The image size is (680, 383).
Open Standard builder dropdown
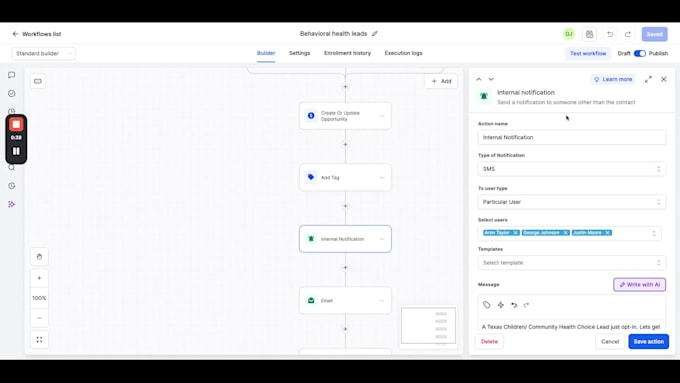[x=43, y=53]
